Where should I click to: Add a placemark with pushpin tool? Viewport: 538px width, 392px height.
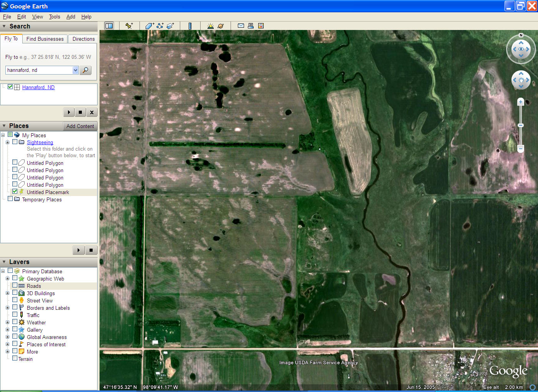pos(129,26)
